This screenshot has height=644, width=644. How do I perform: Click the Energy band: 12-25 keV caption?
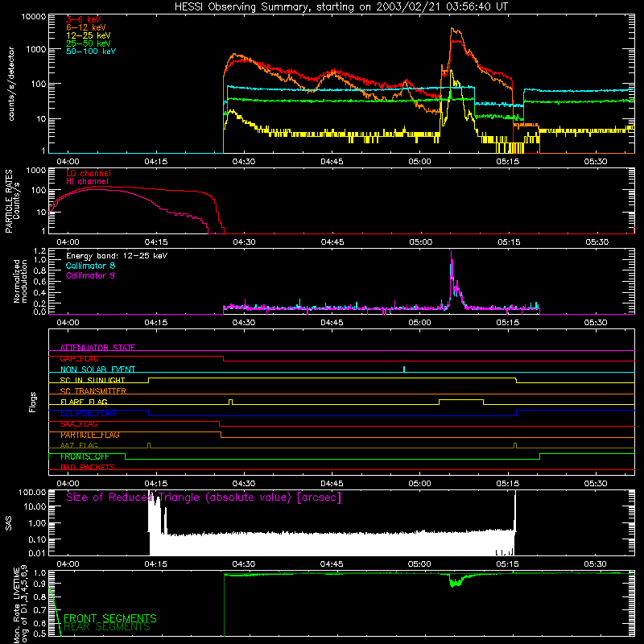pos(117,256)
